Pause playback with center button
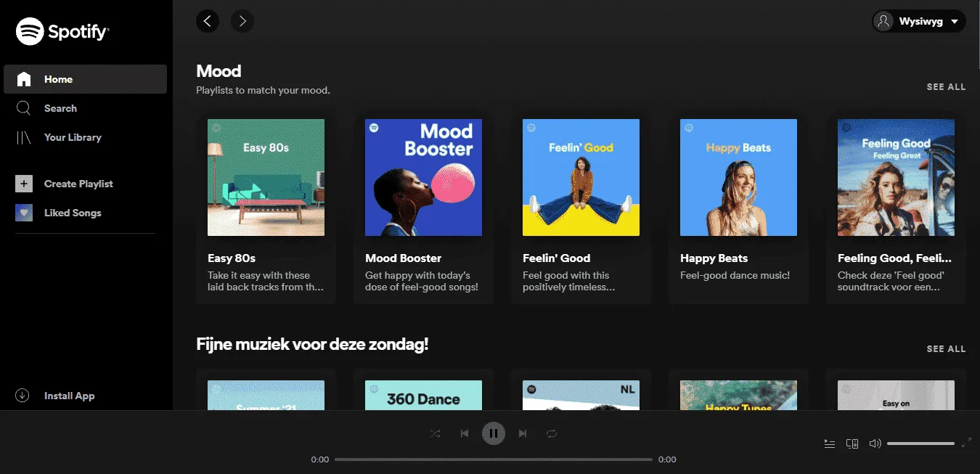Image resolution: width=980 pixels, height=474 pixels. click(x=494, y=433)
